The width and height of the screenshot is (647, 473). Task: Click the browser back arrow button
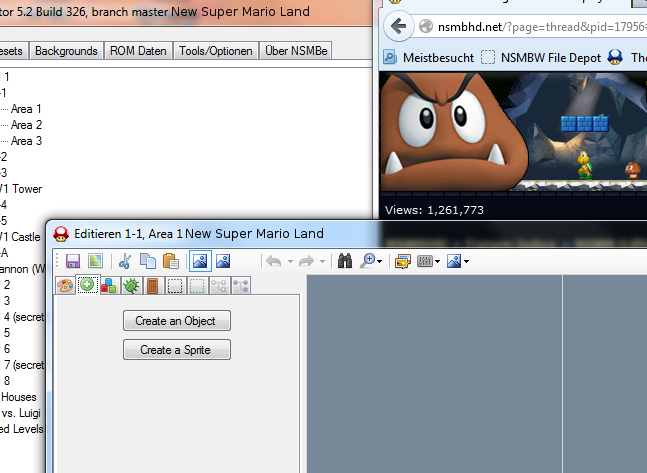[x=398, y=27]
